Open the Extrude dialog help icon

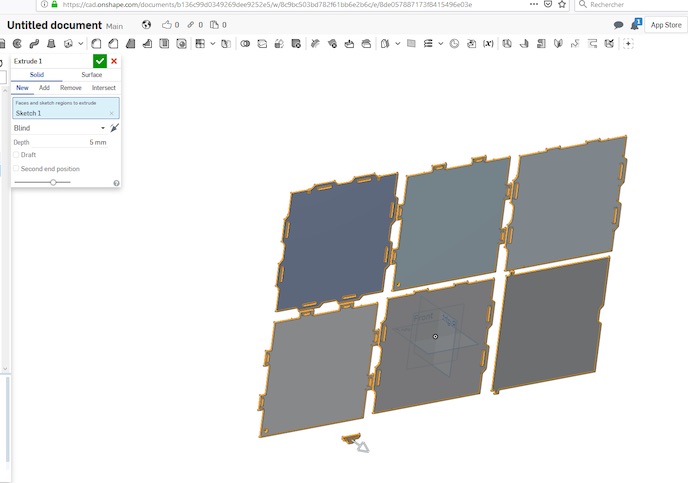point(116,183)
